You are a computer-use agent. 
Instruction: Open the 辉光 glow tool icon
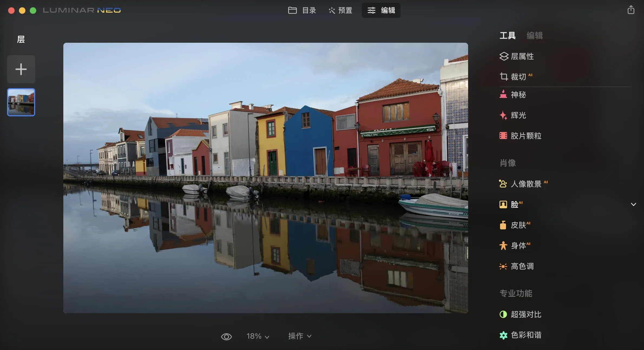coord(503,115)
